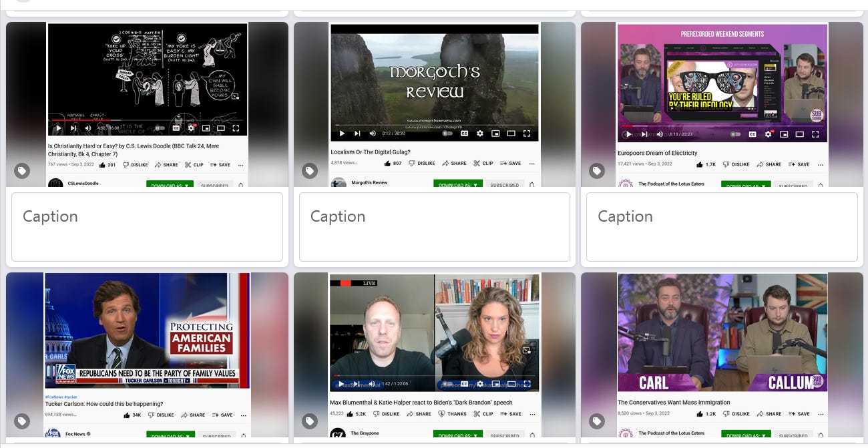This screenshot has height=448, width=868.
Task: Play the Localism Or The Digital Gulag video
Action: coord(342,134)
